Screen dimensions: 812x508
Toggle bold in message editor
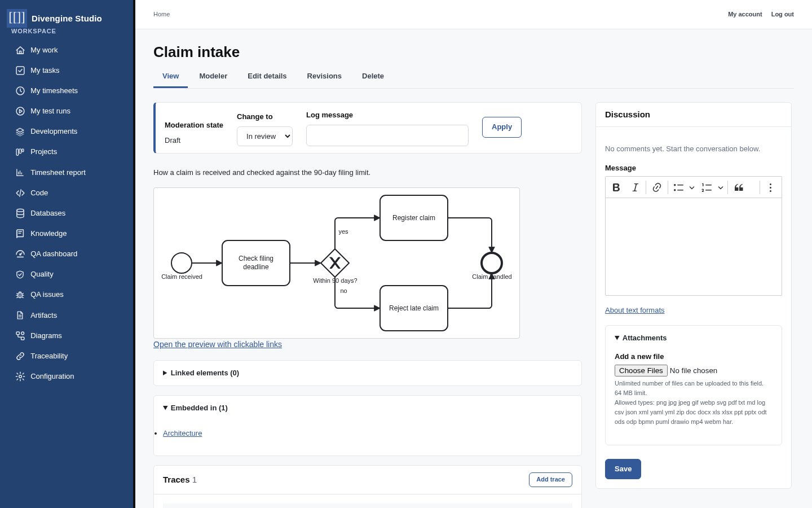tap(616, 187)
